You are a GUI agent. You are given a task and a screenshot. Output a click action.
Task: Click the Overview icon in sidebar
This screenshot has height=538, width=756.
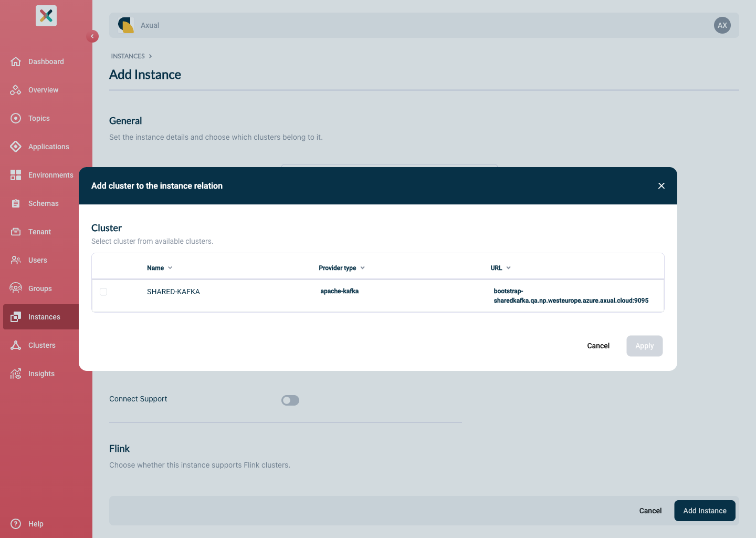(x=16, y=90)
